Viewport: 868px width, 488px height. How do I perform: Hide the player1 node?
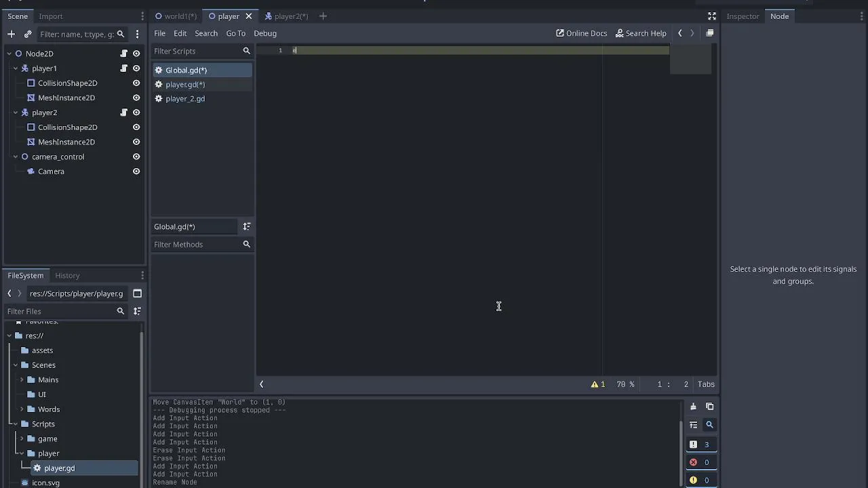(136, 68)
